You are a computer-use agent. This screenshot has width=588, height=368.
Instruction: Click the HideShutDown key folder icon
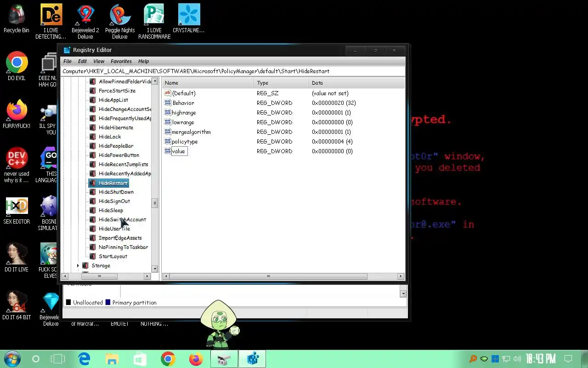(x=93, y=192)
